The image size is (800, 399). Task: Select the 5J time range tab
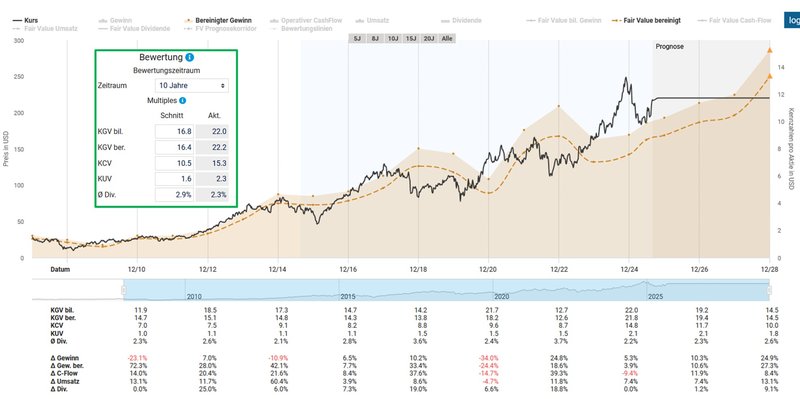(x=358, y=39)
